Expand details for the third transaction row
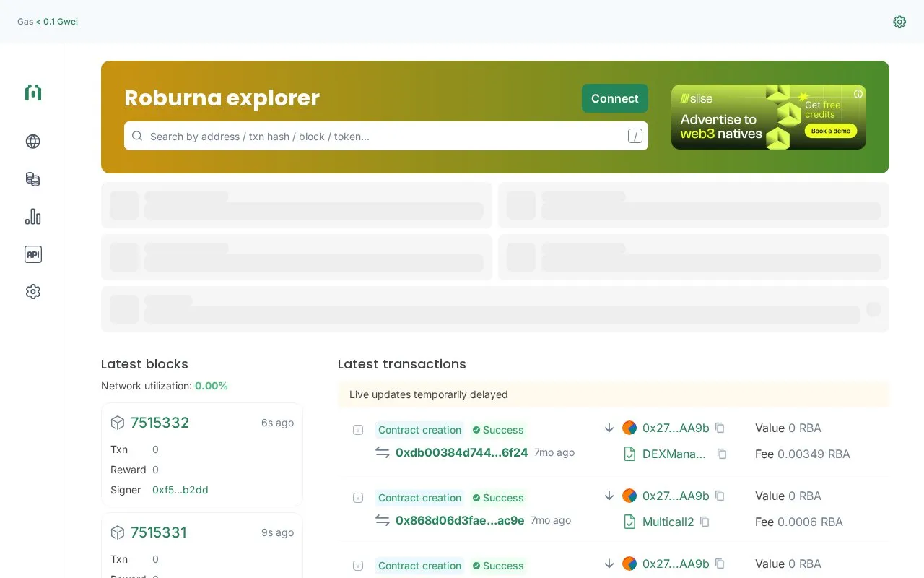This screenshot has height=578, width=924. (358, 566)
